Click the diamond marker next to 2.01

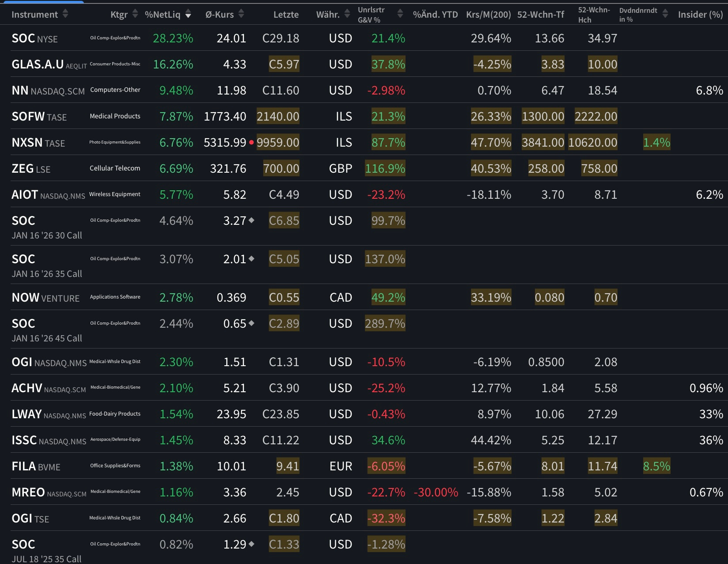[251, 258]
